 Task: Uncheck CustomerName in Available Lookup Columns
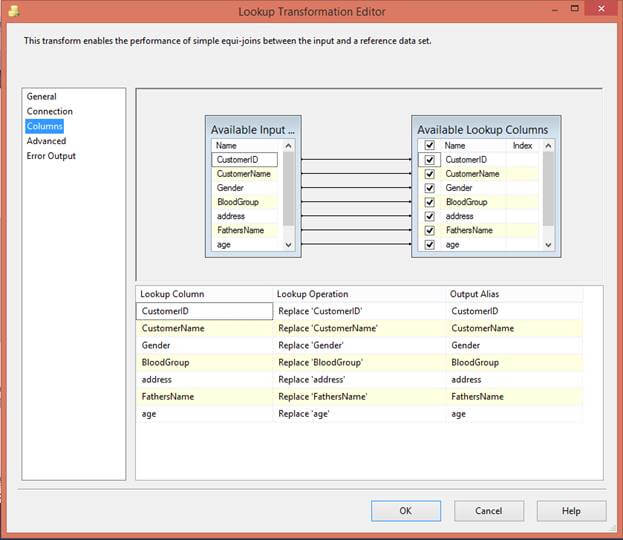tap(430, 174)
